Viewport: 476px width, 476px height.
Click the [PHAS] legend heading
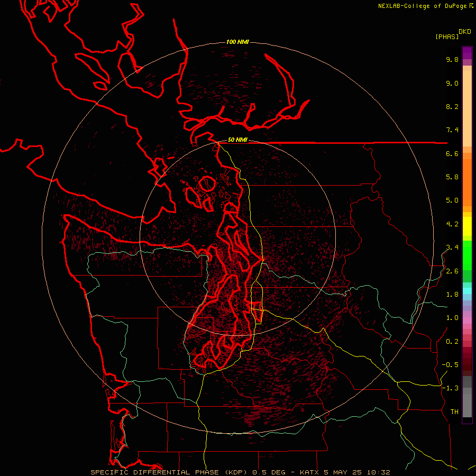tap(447, 37)
